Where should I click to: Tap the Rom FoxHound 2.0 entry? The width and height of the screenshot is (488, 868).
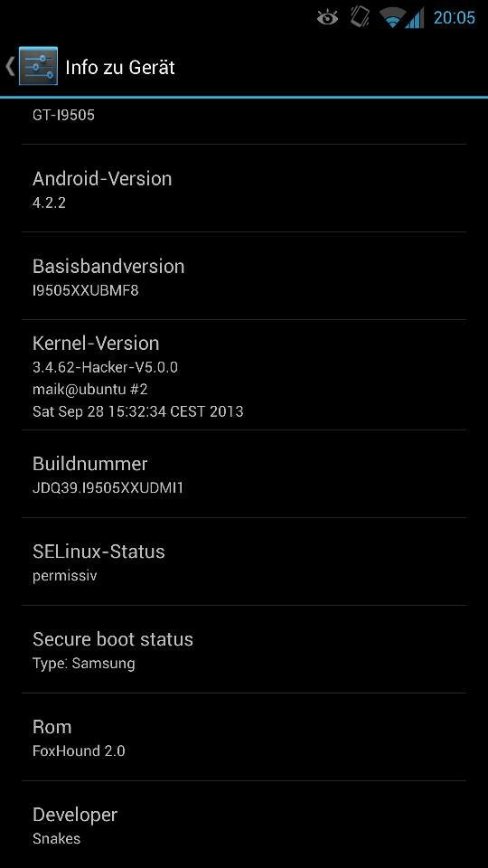click(244, 737)
